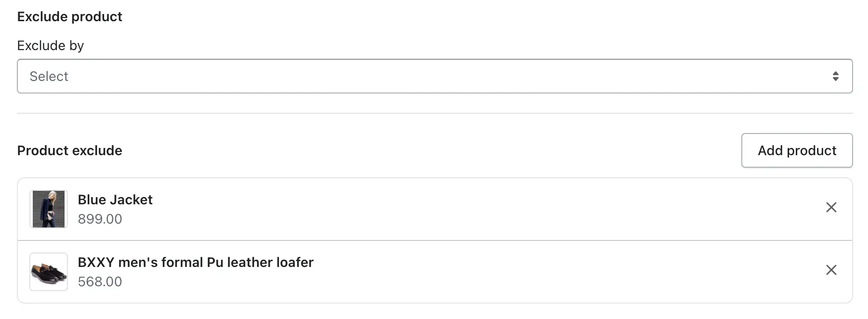Viewport: 868px width, 319px height.
Task: Click the Add product button
Action: point(797,150)
